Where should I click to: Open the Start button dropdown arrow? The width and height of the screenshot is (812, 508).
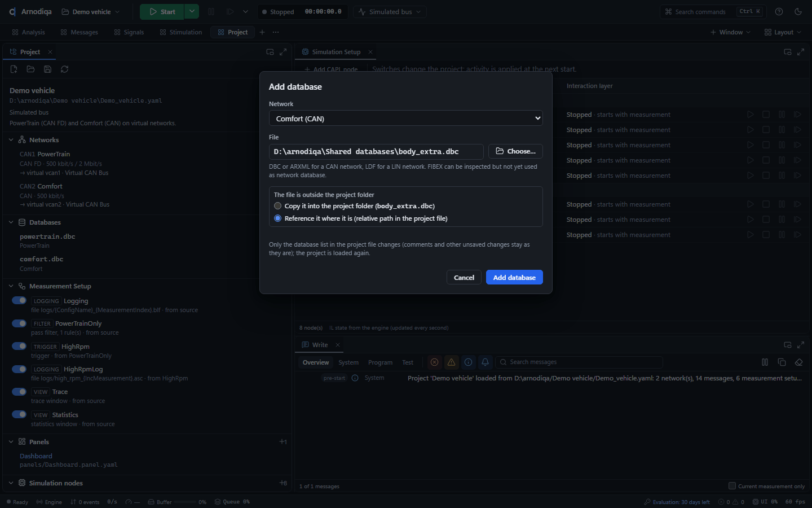point(192,12)
